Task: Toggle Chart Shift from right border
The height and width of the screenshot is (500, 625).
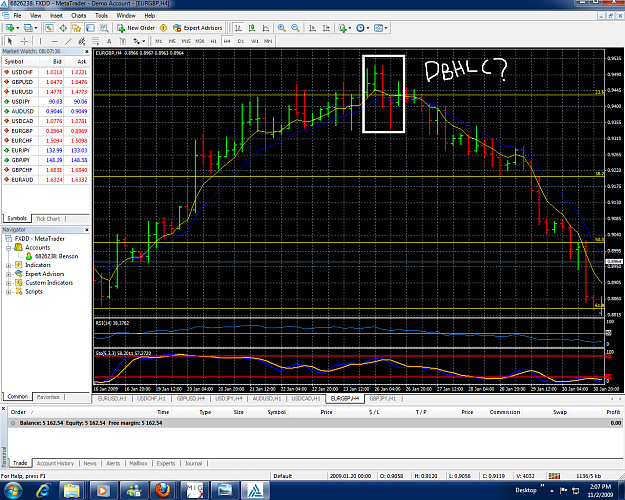Action: (x=326, y=28)
